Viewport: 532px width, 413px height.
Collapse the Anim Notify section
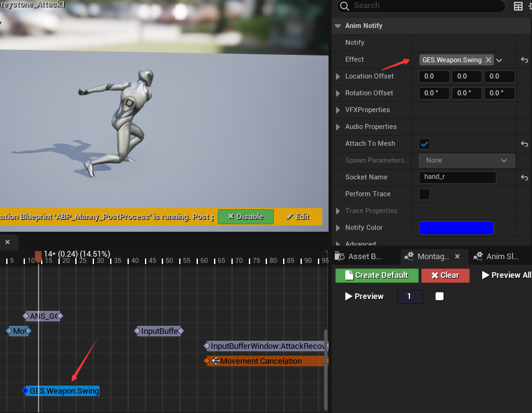(x=338, y=26)
